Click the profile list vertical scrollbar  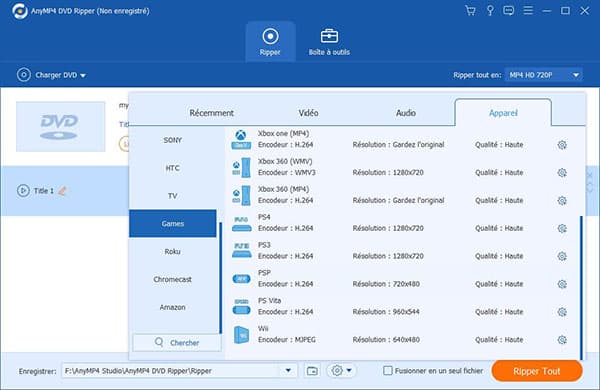581,288
